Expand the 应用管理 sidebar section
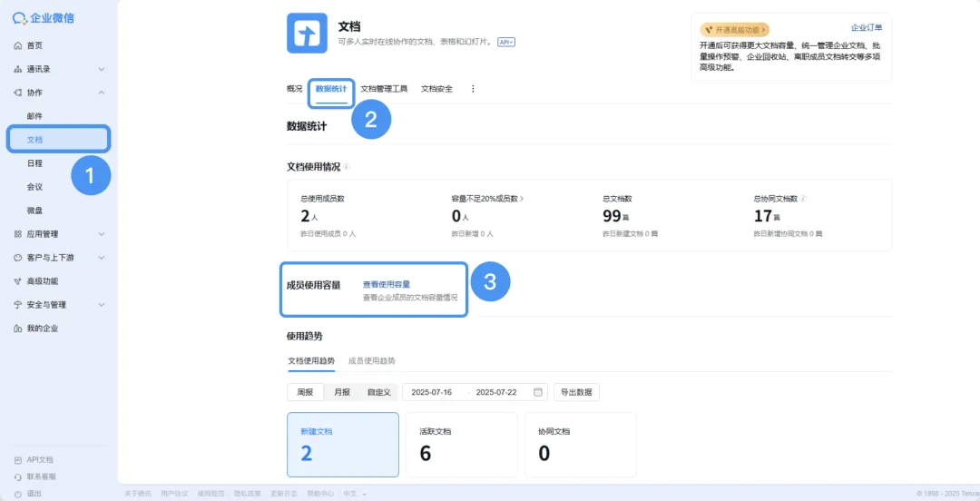Screen dimensions: 980x501 point(102,234)
